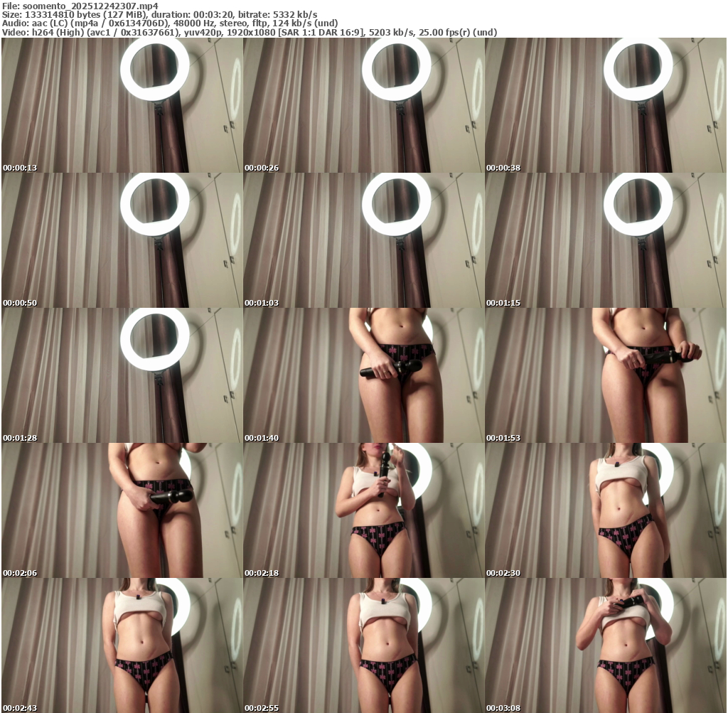The height and width of the screenshot is (713, 728).
Task: Open the thumbnail stamped 00:00:38
Action: pyautogui.click(x=606, y=105)
